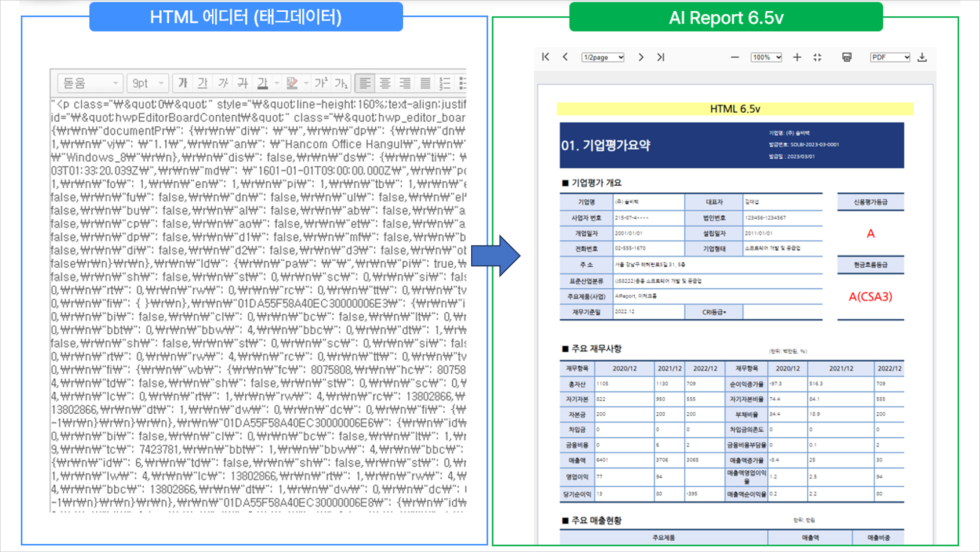The width and height of the screenshot is (980, 552).
Task: Open the PDF export format dropdown
Action: [x=890, y=57]
